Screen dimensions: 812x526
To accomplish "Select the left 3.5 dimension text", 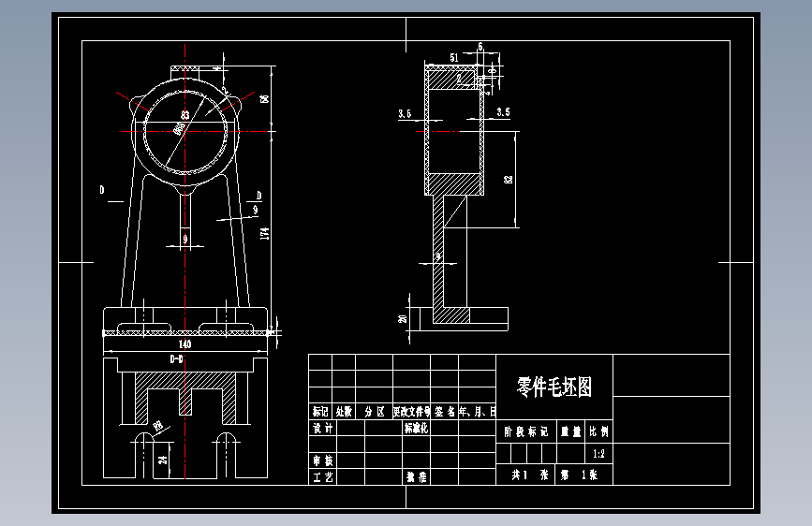I will pos(405,114).
